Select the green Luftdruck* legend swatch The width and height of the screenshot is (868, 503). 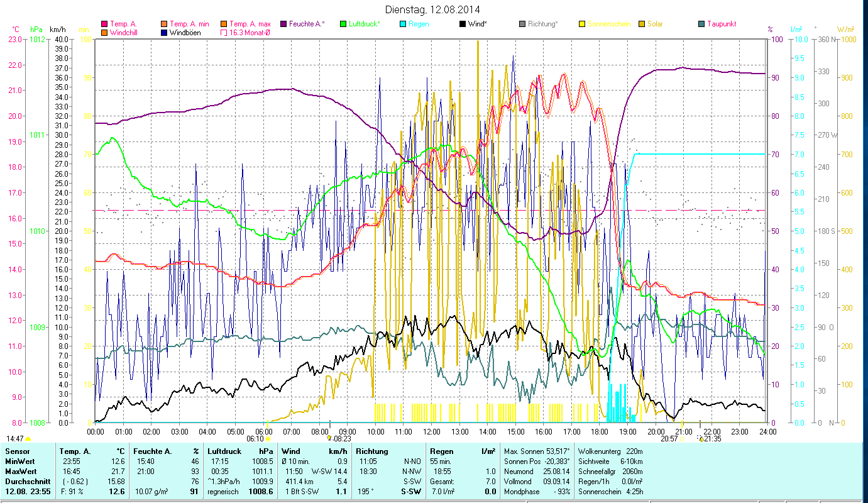point(343,25)
